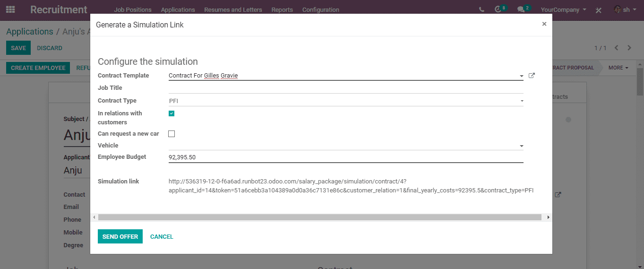Go to previous record arrow
The width and height of the screenshot is (644, 269).
(x=616, y=48)
